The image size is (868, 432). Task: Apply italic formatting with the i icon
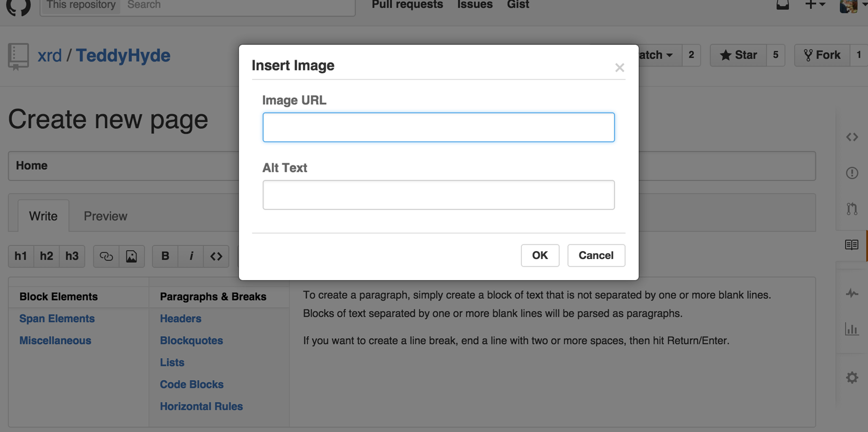click(191, 256)
